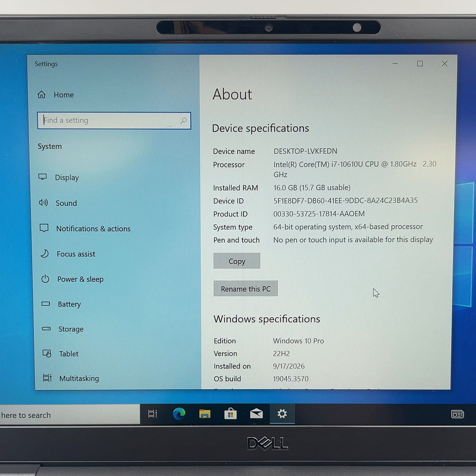Click the search magnifier in Find a setting
The image size is (476, 476).
point(183,121)
